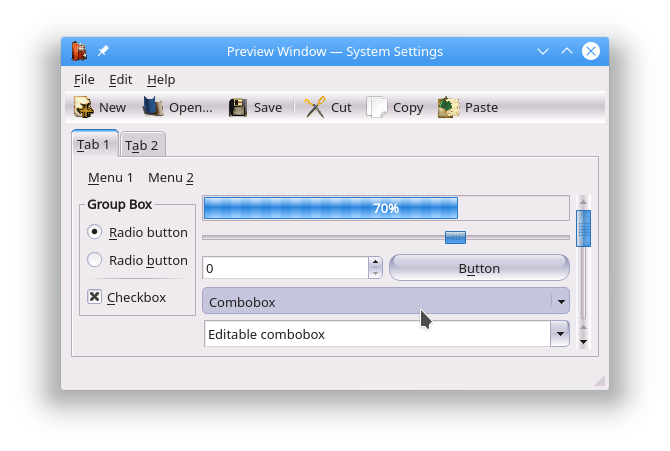Open the File menu
Screen dimensions: 670x451
(x=84, y=80)
